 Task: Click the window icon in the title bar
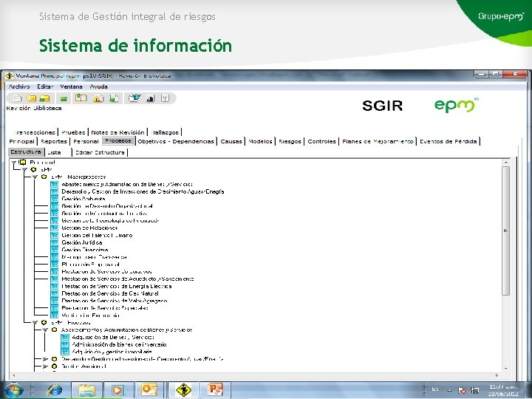tap(10, 75)
